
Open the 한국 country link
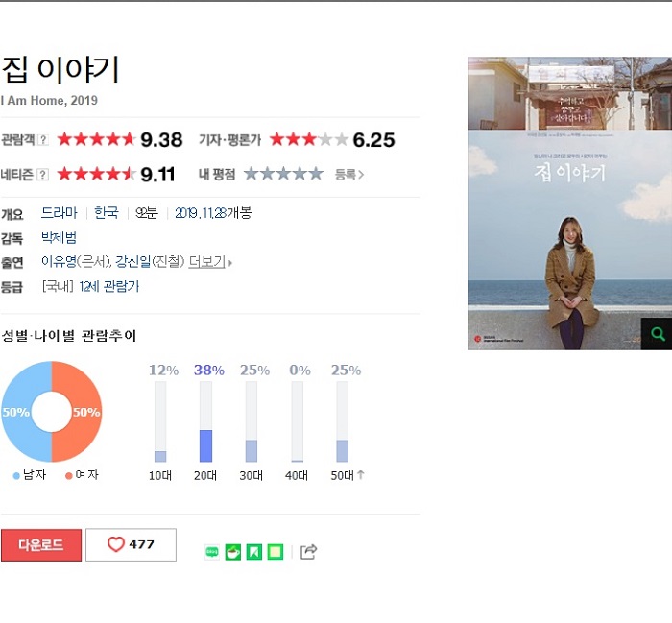[x=107, y=212]
